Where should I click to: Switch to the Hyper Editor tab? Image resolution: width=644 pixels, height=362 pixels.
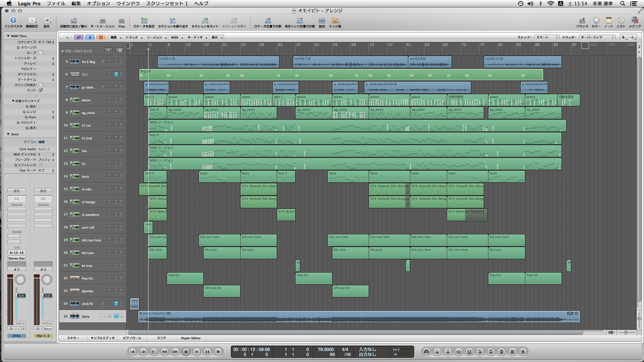191,338
